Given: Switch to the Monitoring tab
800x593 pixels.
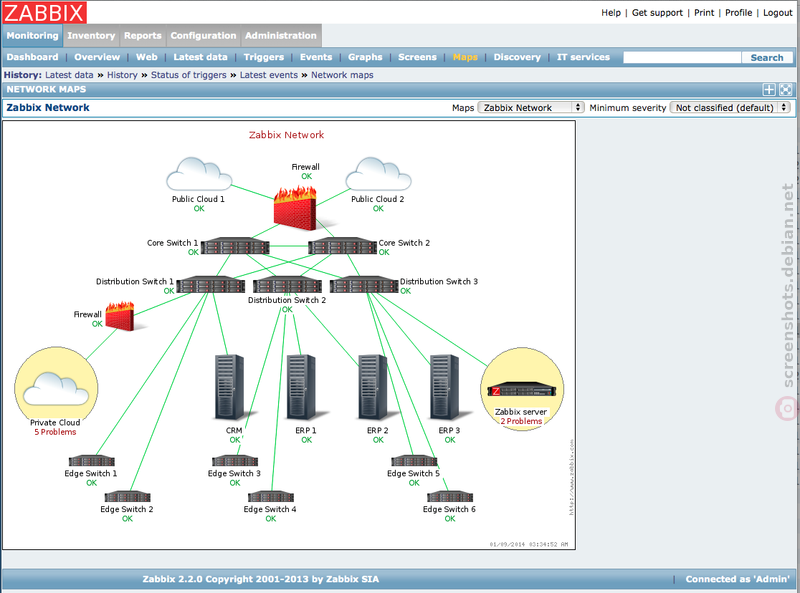Looking at the screenshot, I should [x=32, y=36].
